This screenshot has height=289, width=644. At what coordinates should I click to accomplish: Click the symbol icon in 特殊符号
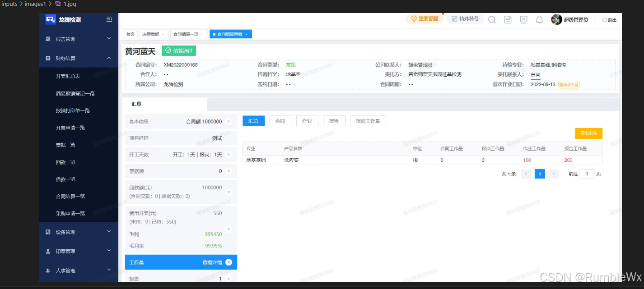pos(454,19)
